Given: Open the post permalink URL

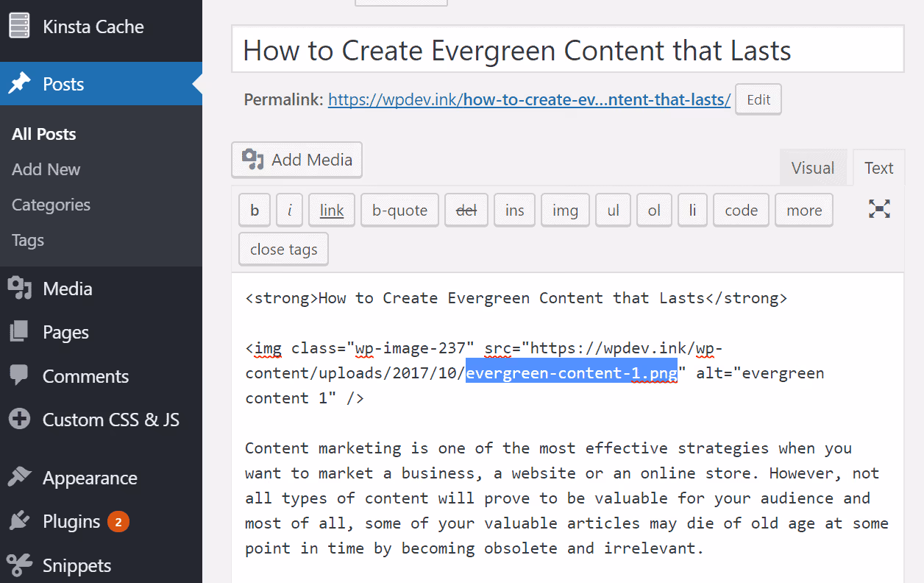Looking at the screenshot, I should [529, 99].
